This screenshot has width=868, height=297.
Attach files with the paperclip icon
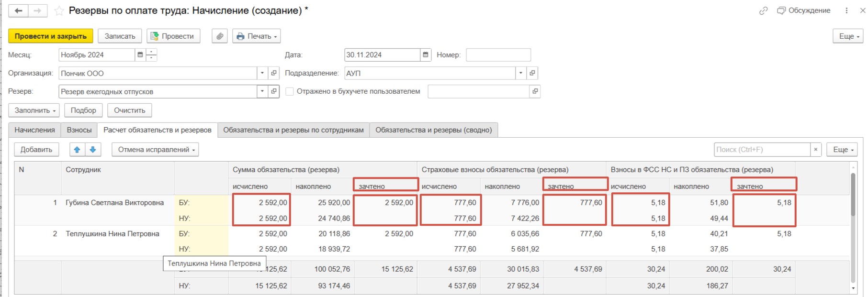[220, 36]
